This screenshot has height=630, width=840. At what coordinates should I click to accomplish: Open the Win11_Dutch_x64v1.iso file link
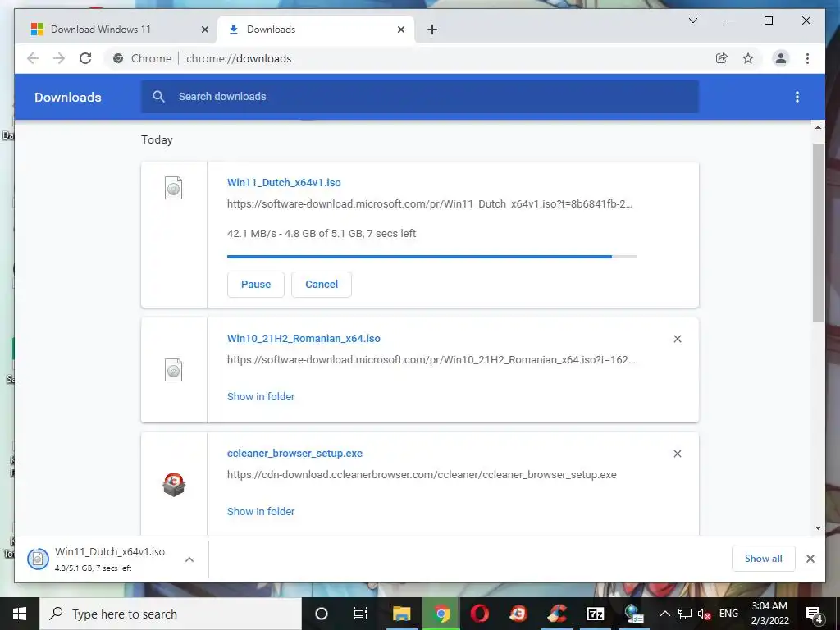point(284,183)
